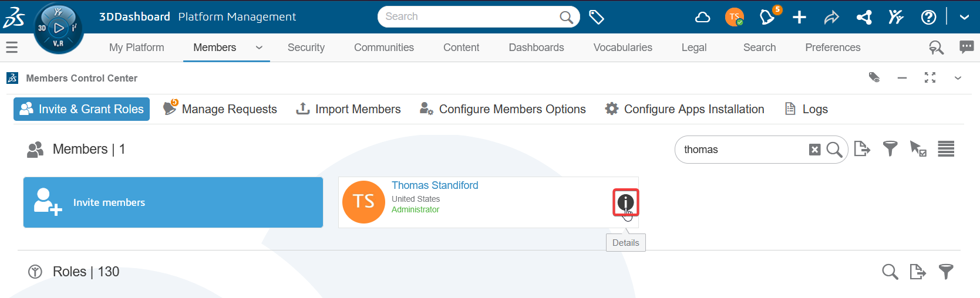Open the help question mark icon

(x=928, y=17)
